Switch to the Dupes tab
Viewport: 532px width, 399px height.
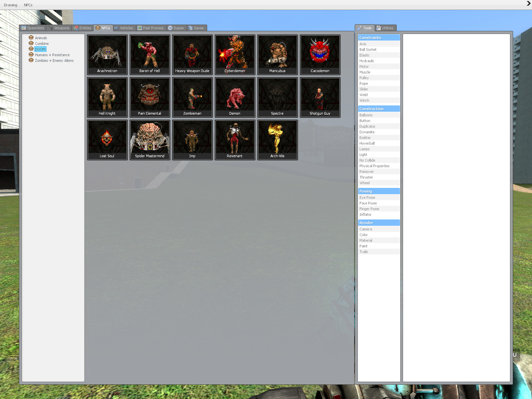click(x=176, y=28)
